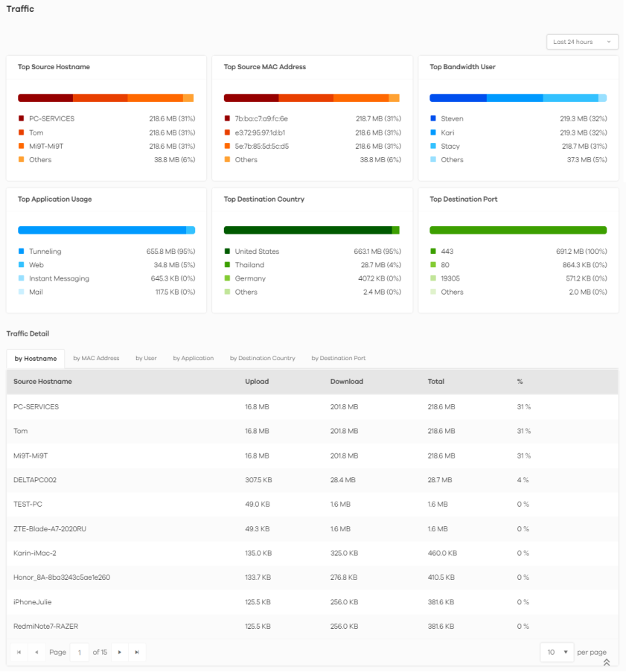Click the United States dark green legend square

(x=227, y=252)
